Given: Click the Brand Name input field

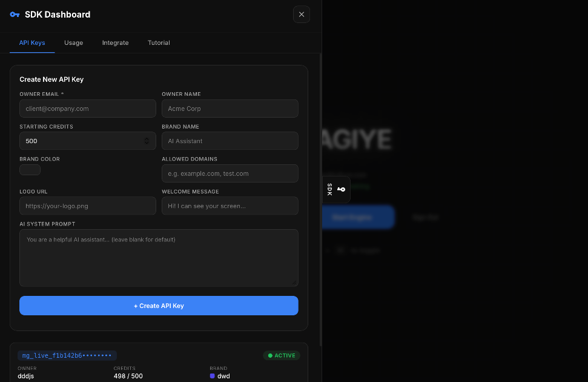Looking at the screenshot, I should pyautogui.click(x=230, y=141).
